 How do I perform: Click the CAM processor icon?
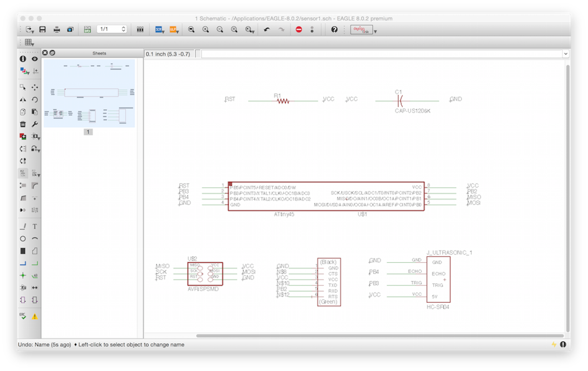(x=70, y=29)
